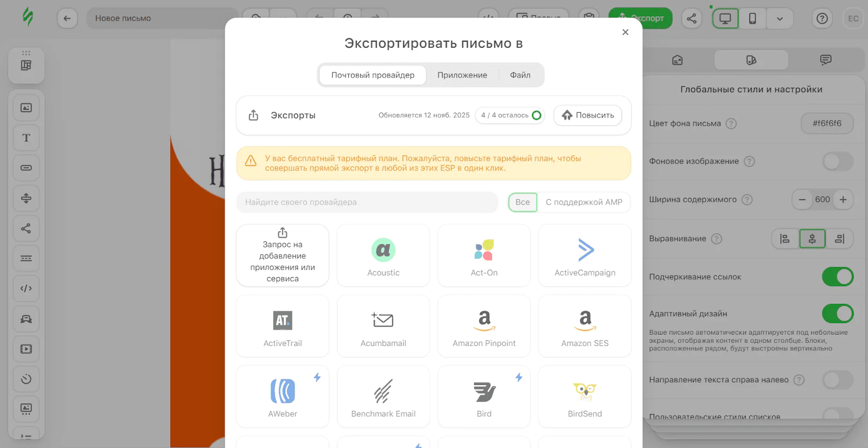Click the warning triangle icon
This screenshot has height=448, width=868.
coord(251,161)
